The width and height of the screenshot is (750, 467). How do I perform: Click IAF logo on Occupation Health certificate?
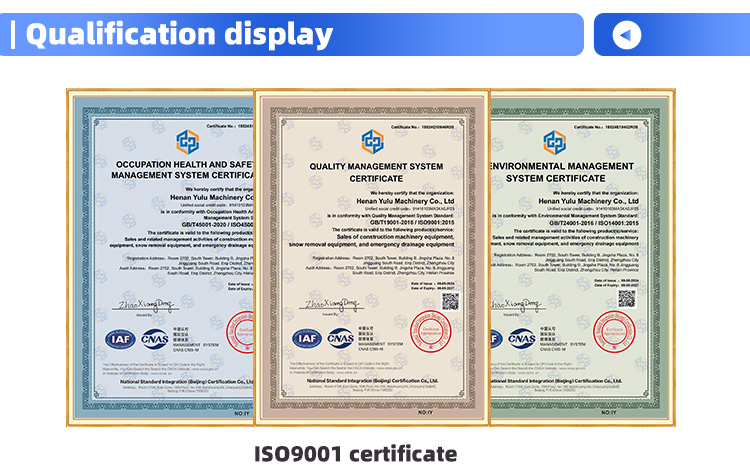coord(120,339)
